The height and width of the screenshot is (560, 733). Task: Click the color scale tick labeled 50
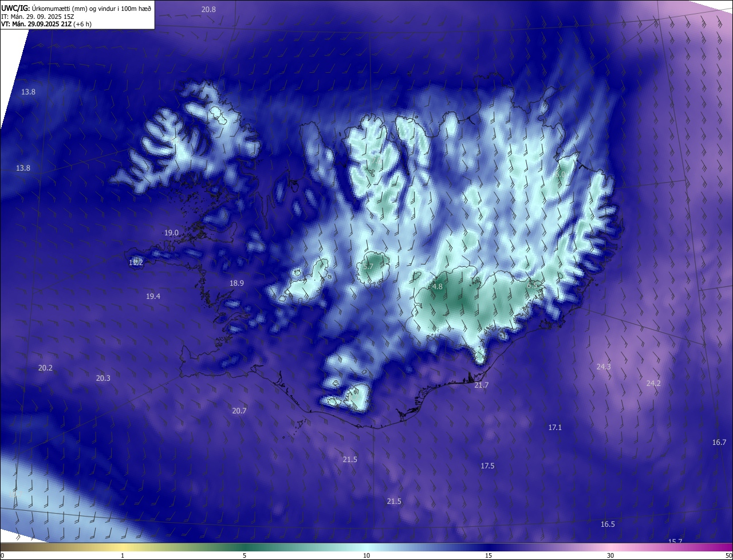(728, 555)
